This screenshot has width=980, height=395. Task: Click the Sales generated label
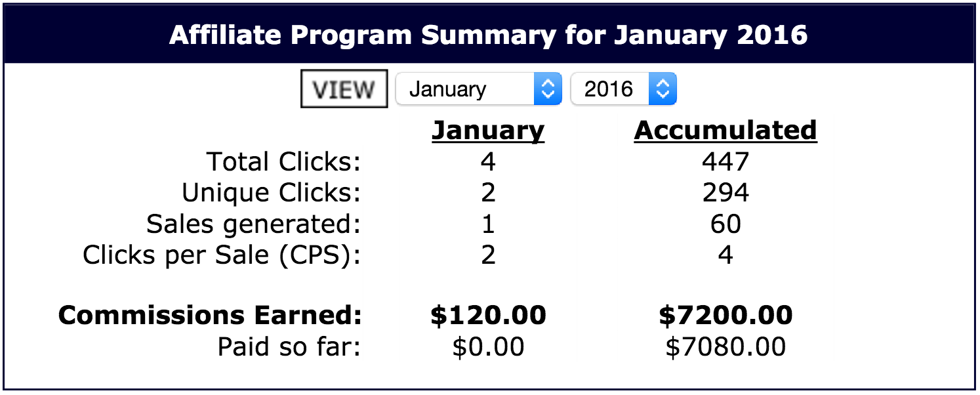coord(254,224)
